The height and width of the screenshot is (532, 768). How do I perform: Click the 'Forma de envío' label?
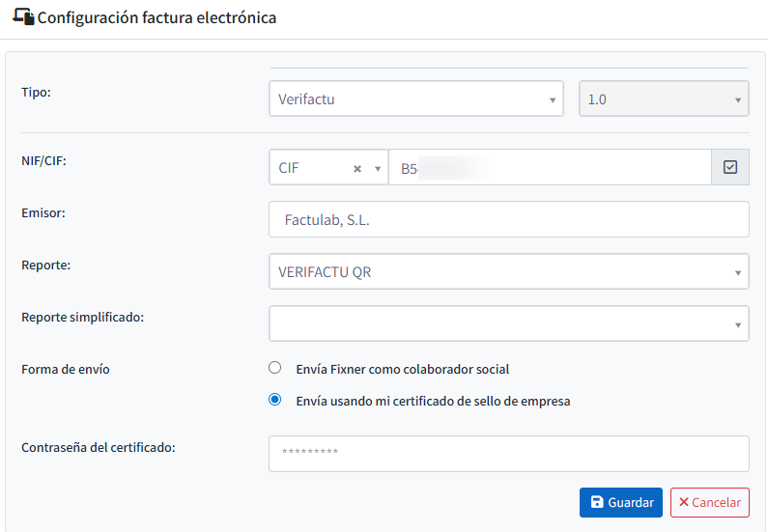point(66,369)
